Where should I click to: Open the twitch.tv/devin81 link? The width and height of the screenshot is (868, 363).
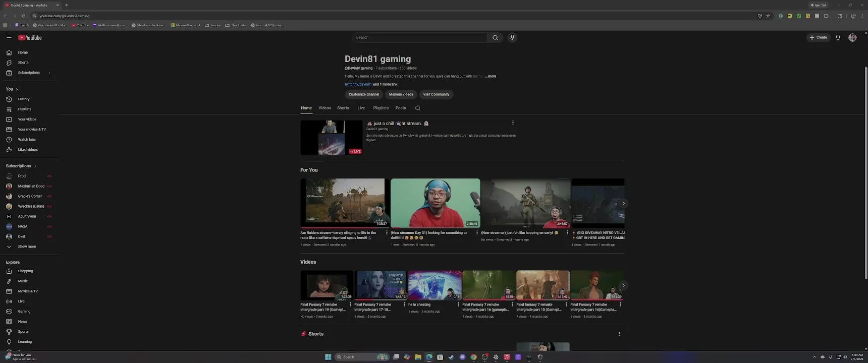(x=358, y=84)
